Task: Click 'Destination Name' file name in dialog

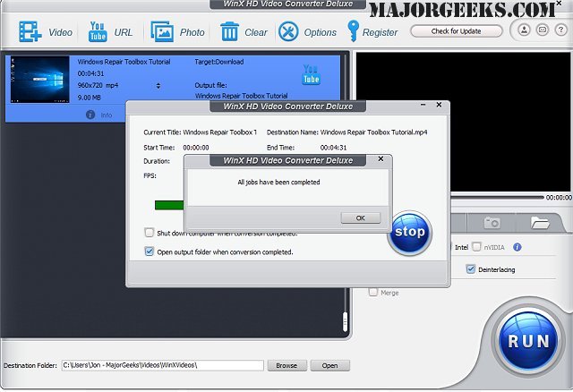Action: click(x=374, y=132)
